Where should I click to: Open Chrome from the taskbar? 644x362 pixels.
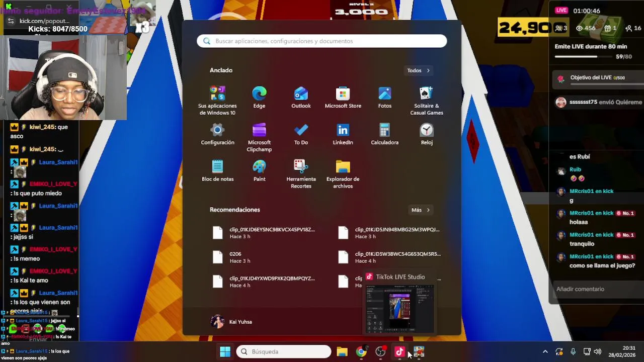click(x=361, y=351)
